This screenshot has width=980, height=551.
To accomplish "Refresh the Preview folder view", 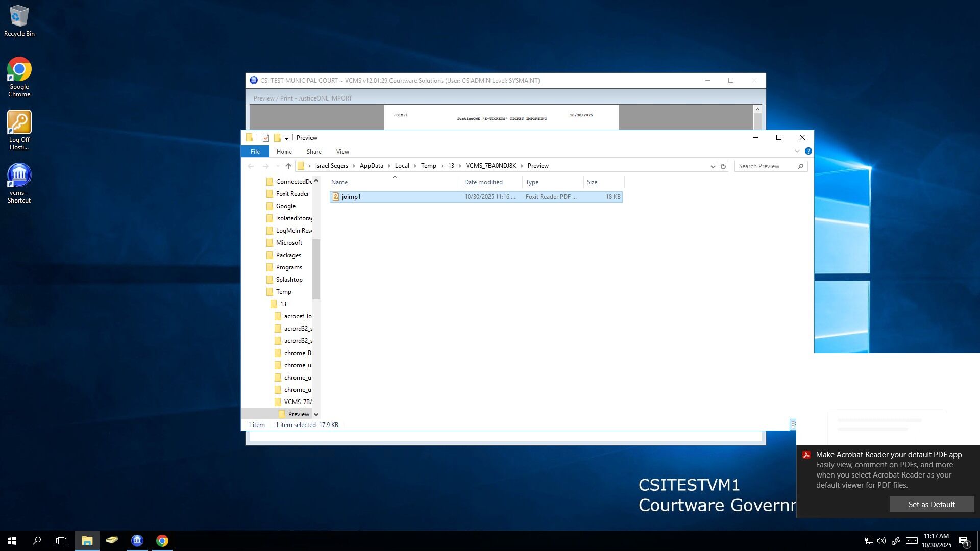I will click(723, 166).
